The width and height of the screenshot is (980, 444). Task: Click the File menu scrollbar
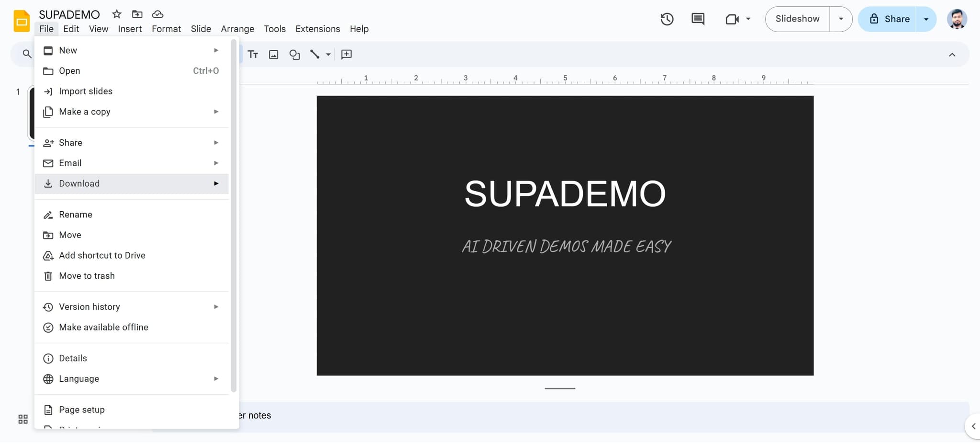tap(234, 216)
